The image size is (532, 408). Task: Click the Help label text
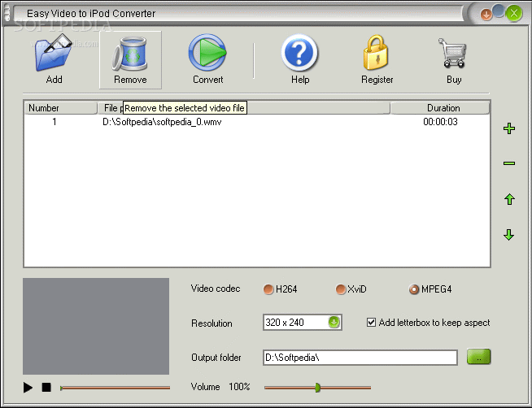(300, 80)
